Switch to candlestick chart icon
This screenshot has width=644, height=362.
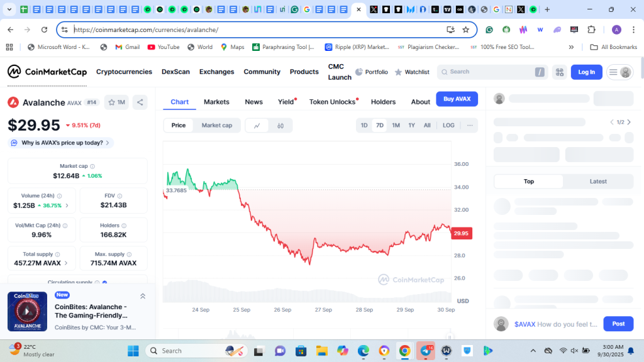coord(280,126)
